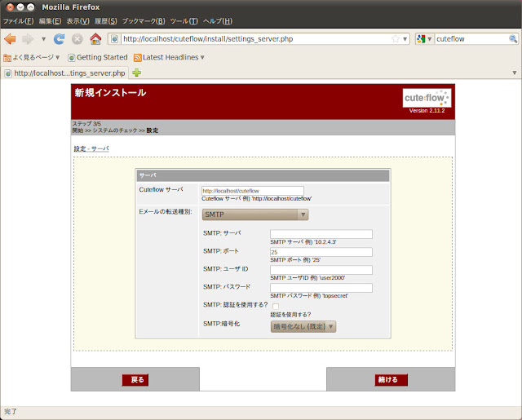
Task: Minimize the Firefox window
Action: coord(20,7)
